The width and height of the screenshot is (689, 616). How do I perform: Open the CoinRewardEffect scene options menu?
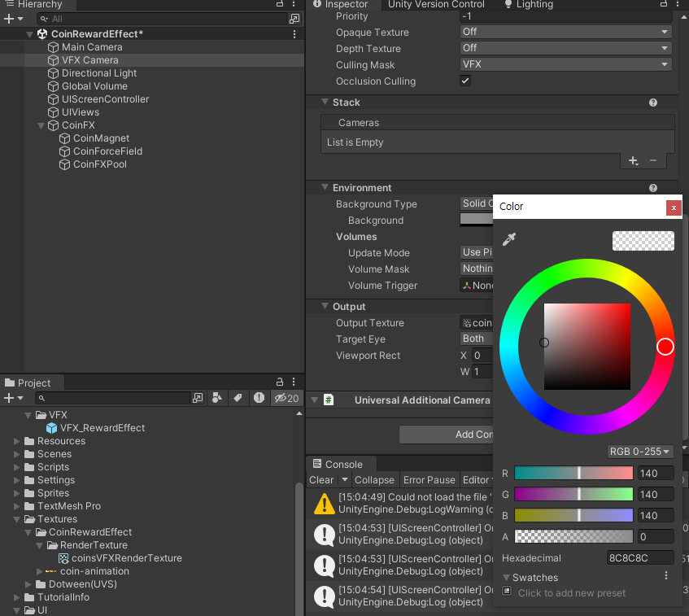click(294, 34)
